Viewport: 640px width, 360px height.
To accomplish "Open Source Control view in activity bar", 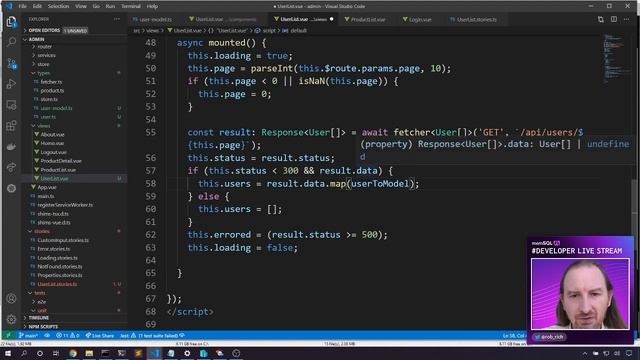I will click(x=11, y=63).
